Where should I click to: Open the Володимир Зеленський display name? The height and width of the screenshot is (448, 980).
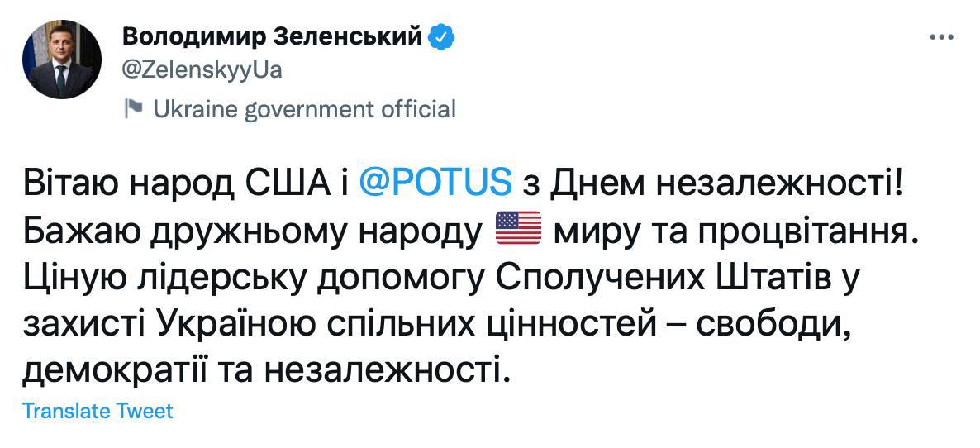click(x=273, y=37)
